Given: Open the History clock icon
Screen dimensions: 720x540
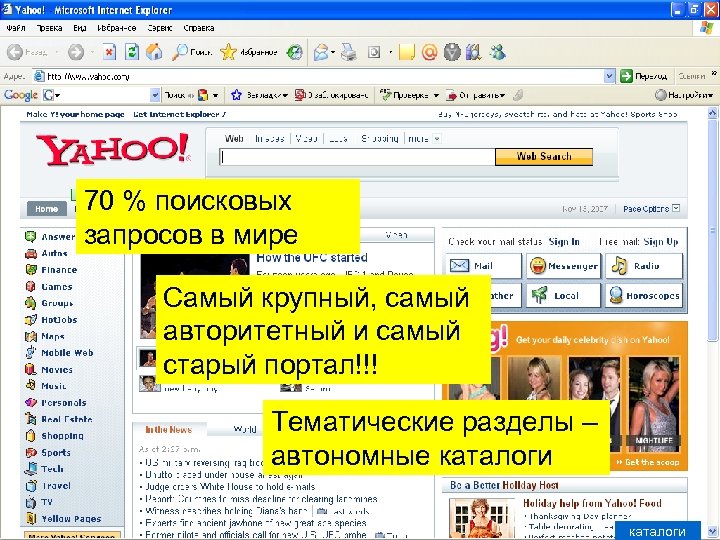Looking at the screenshot, I should (294, 52).
